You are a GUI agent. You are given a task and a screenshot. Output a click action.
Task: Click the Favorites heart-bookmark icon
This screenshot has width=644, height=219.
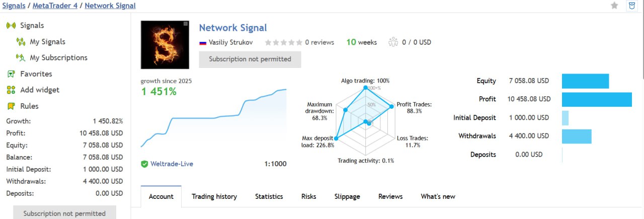pos(11,74)
